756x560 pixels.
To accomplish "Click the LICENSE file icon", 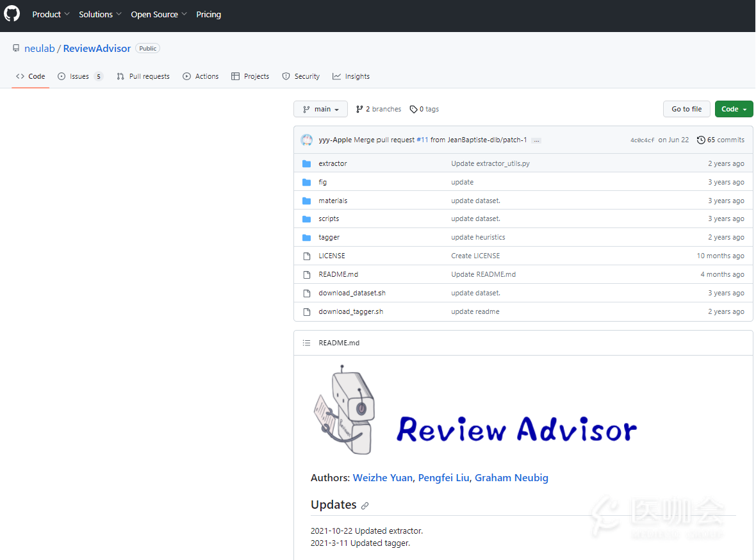I will (306, 256).
